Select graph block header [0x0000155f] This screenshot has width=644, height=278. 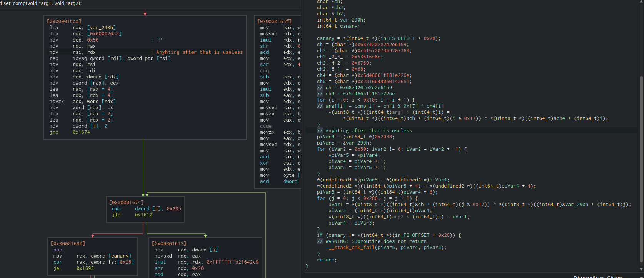click(x=274, y=22)
